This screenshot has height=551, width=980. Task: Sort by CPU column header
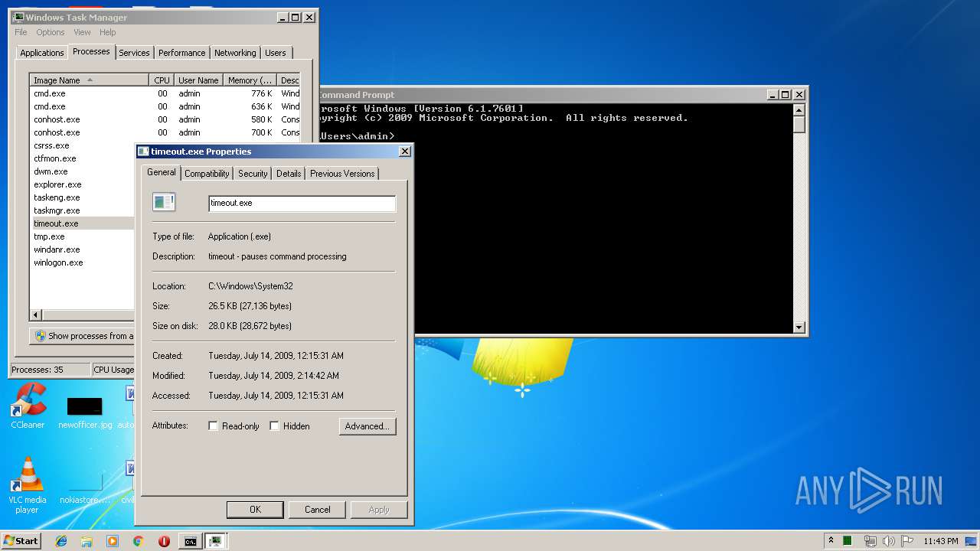[x=161, y=80]
